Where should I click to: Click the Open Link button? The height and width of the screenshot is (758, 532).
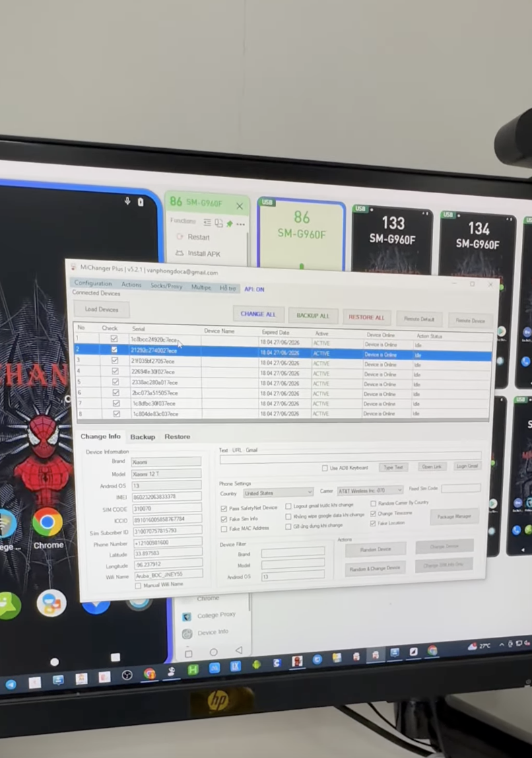point(432,467)
